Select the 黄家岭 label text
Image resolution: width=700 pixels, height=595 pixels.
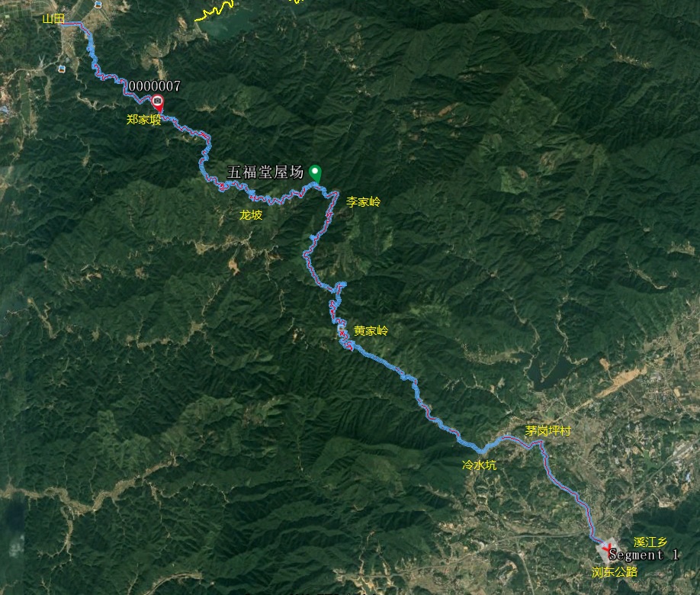[x=371, y=330]
